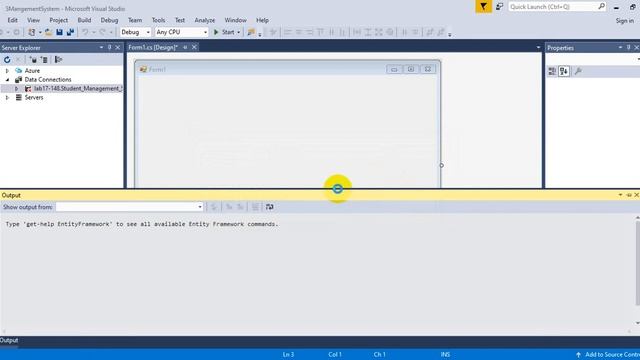Open the Test menu
This screenshot has width=640, height=360.
click(180, 20)
